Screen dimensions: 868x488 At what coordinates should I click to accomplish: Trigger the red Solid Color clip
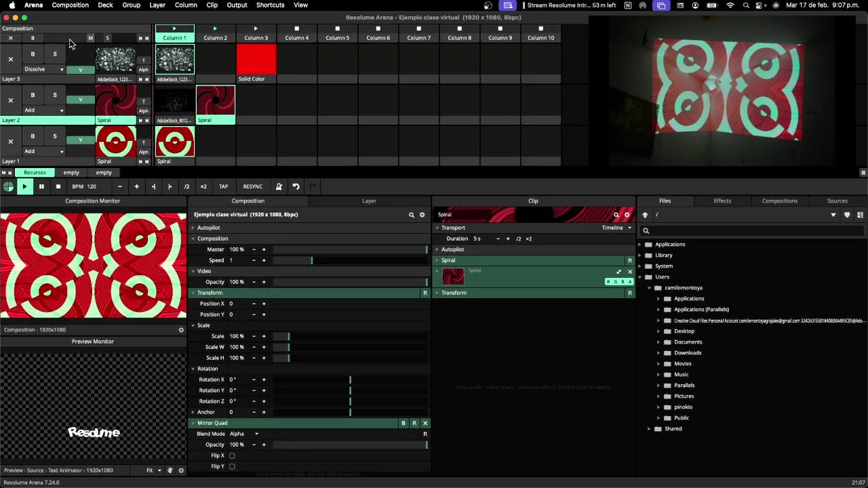click(256, 60)
